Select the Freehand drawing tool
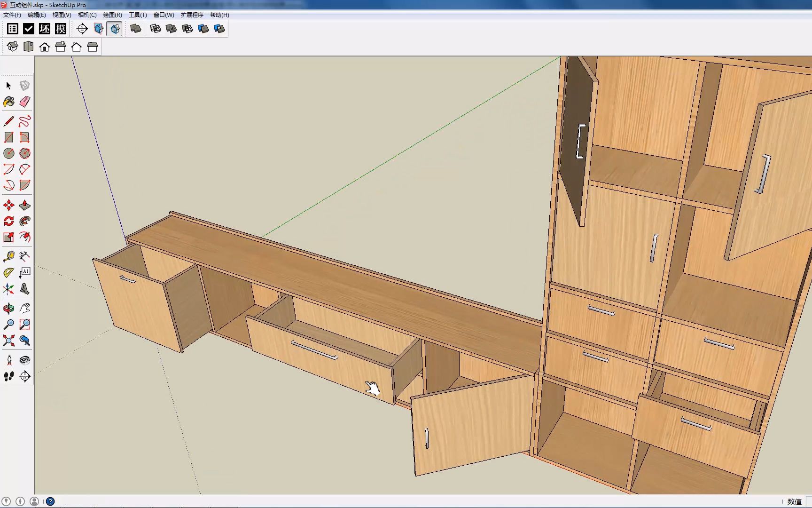This screenshot has width=812, height=508. tap(25, 121)
